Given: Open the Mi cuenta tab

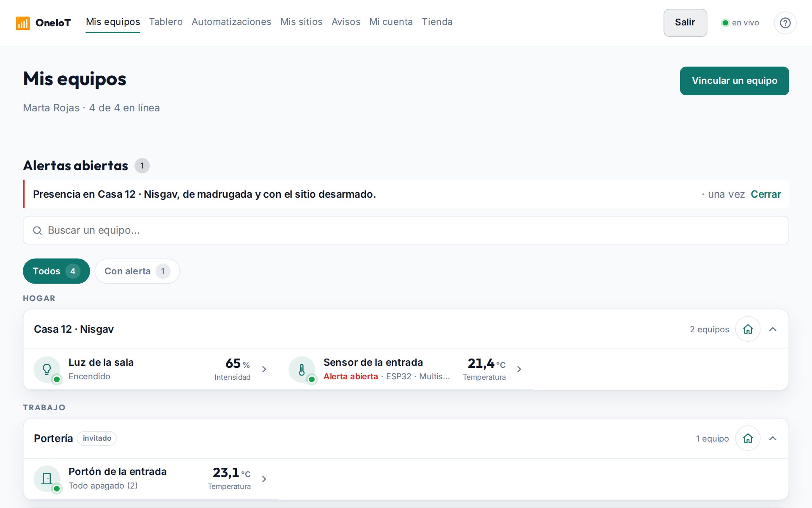Looking at the screenshot, I should coord(391,22).
